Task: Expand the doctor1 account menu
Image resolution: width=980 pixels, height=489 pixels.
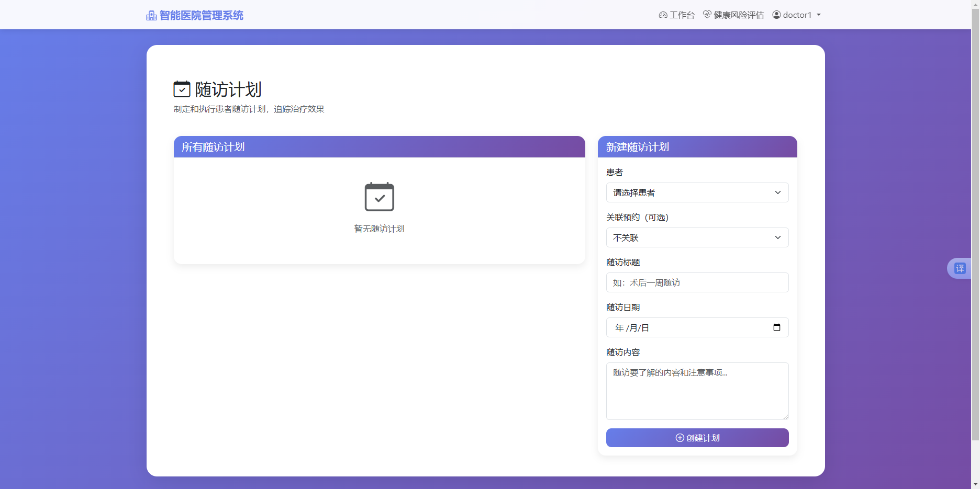Action: [796, 15]
